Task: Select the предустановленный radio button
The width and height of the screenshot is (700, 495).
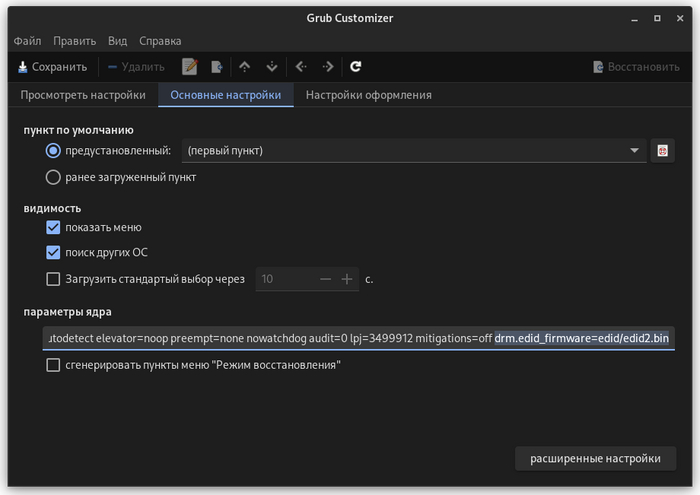Action: (x=54, y=151)
